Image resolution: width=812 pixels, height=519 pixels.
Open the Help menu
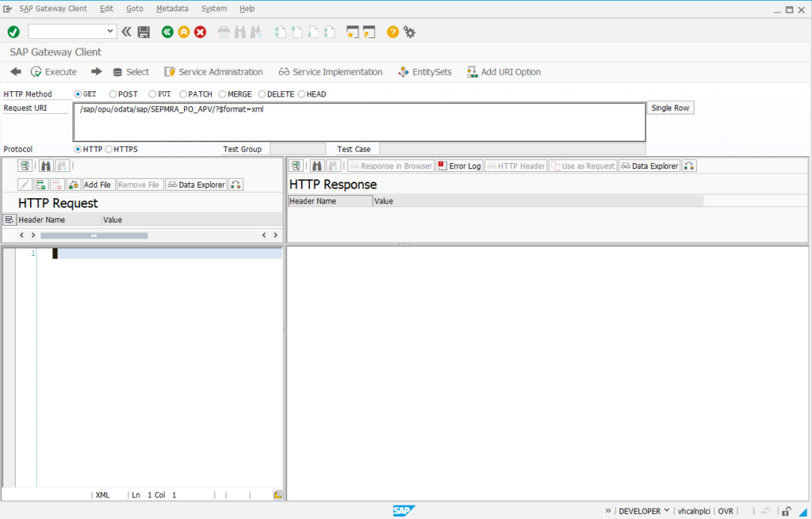click(247, 9)
